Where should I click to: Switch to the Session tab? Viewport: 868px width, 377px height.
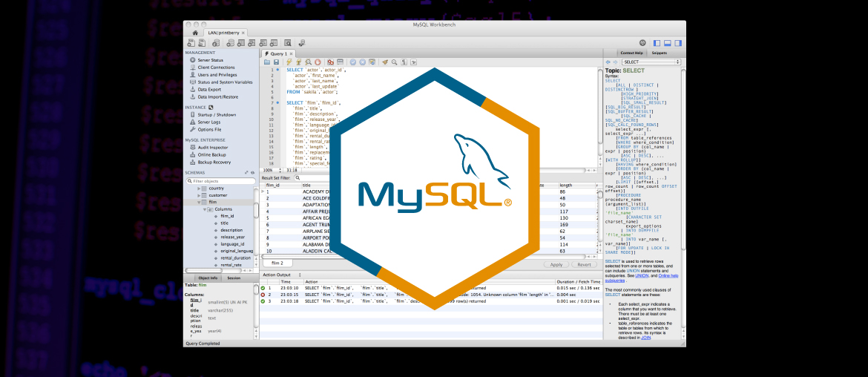coord(233,278)
